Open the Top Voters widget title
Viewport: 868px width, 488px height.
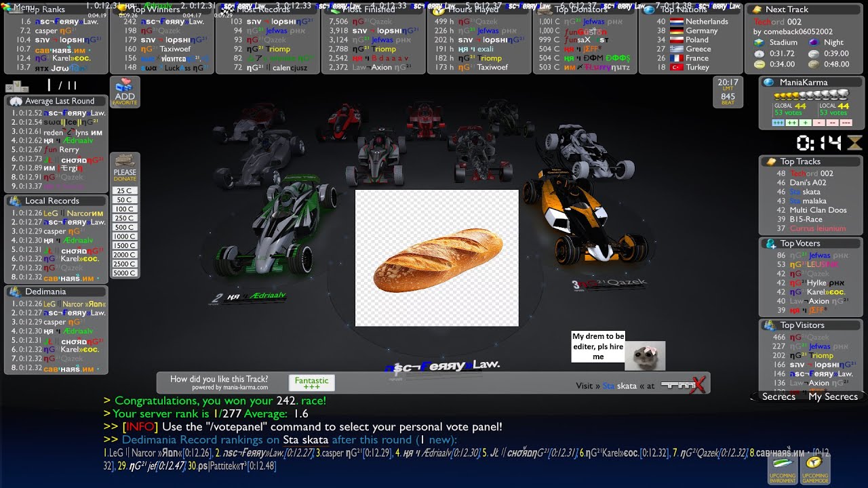(x=800, y=243)
